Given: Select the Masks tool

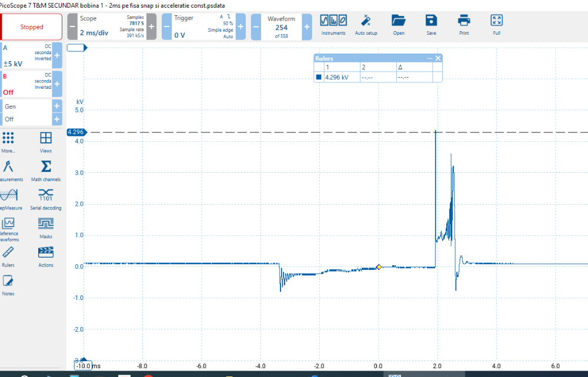Looking at the screenshot, I should point(45,226).
